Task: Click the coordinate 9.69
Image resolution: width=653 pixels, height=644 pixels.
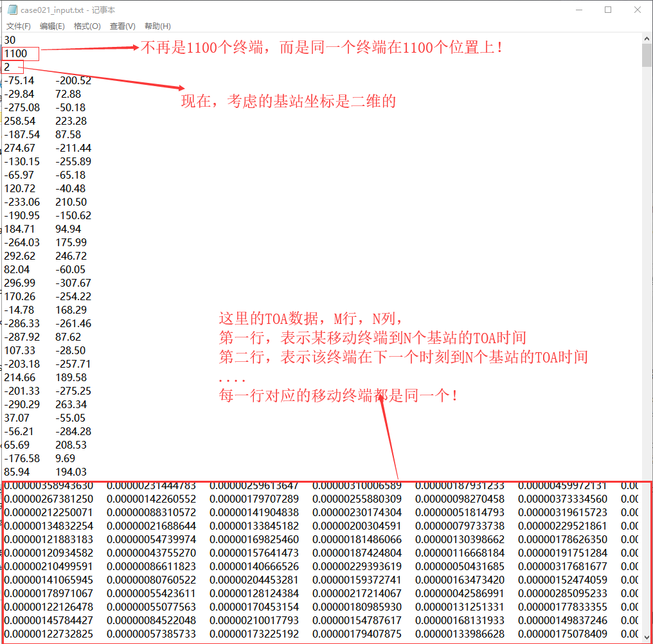Action: [66, 459]
